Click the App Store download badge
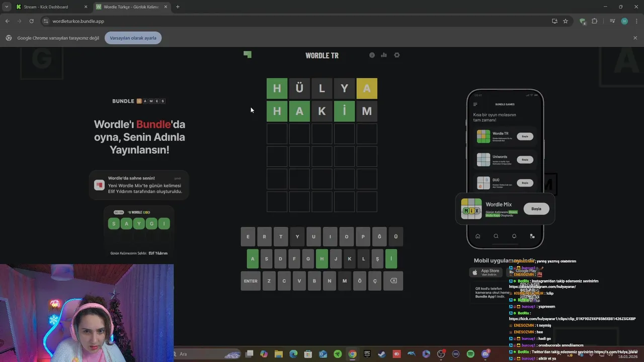This screenshot has height=362, width=644. pos(486,272)
